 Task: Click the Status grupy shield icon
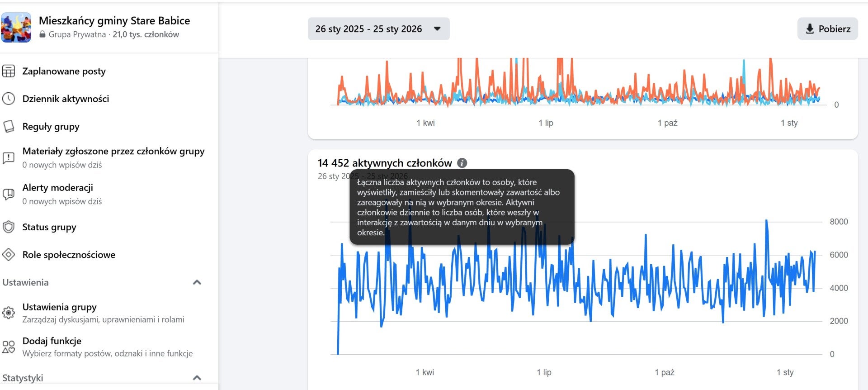pyautogui.click(x=9, y=227)
